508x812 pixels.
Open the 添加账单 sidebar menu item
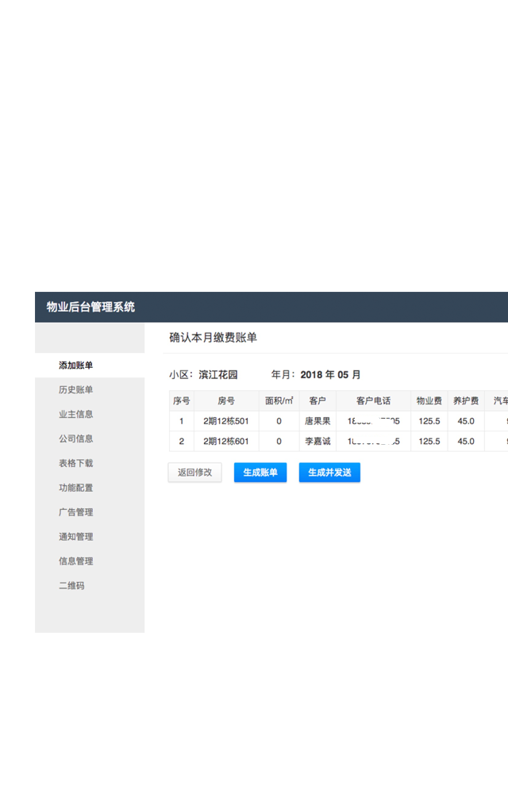[76, 366]
